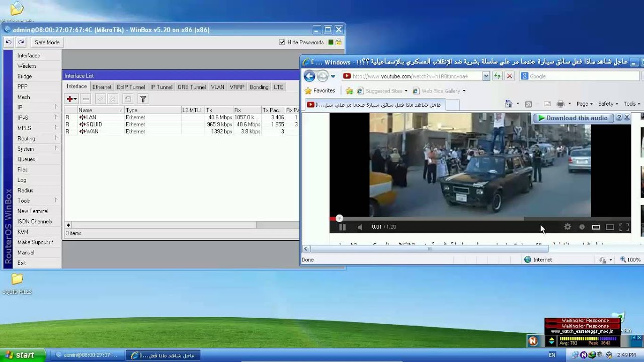
Task: Click the browser forward arrow button
Action: coord(323,76)
